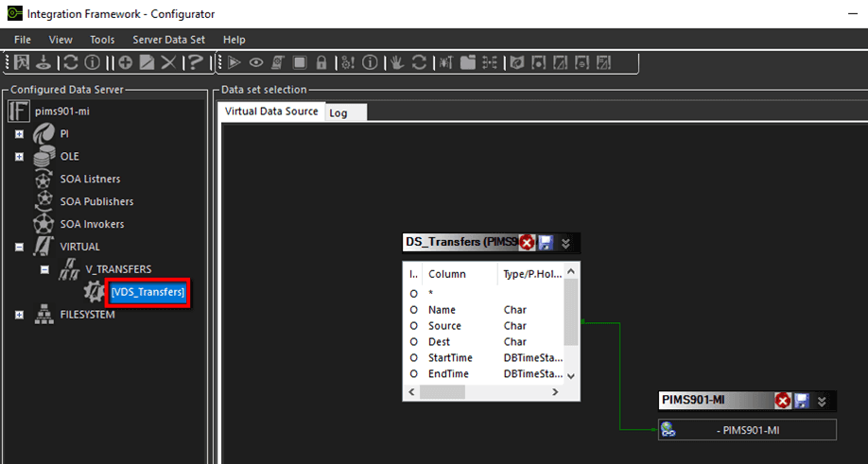
Task: Click the hand icon in the toolbar
Action: coord(397,62)
